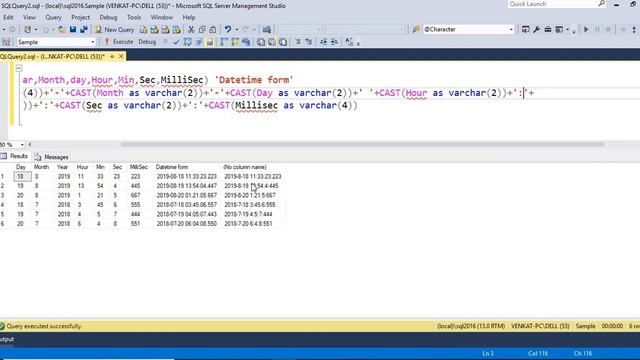This screenshot has width=640, height=360.
Task: Click the Analysis Services MDX Query icon
Action: pos(154,29)
